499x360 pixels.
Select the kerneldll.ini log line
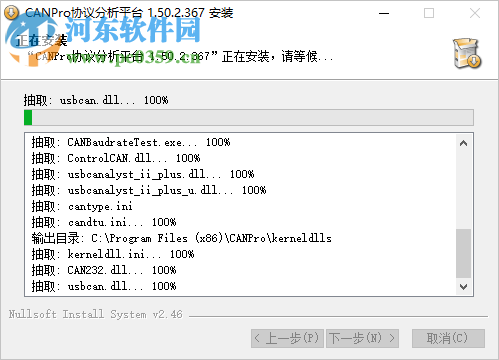tap(113, 254)
